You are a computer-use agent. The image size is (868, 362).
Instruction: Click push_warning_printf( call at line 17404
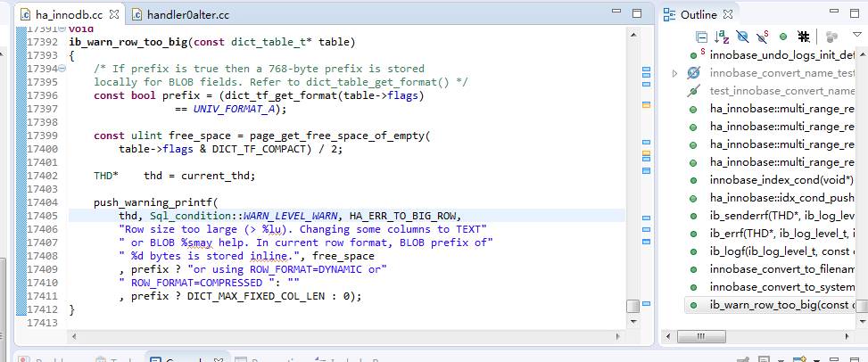tap(157, 202)
